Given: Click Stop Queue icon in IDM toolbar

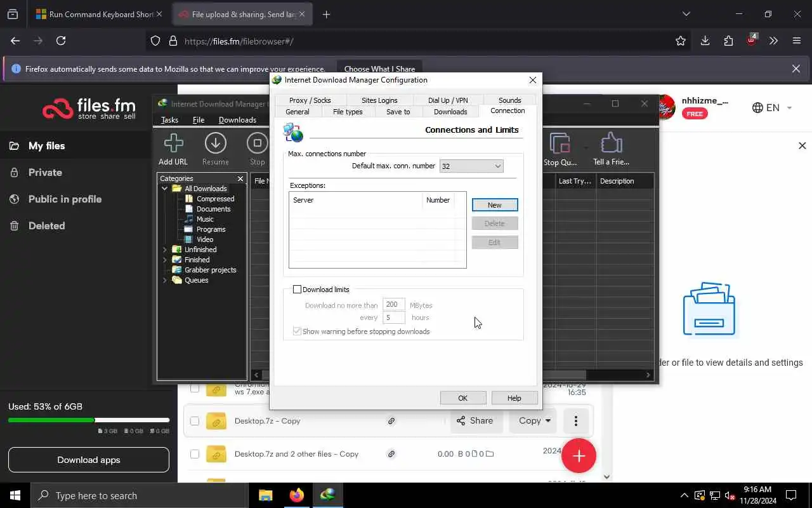Looking at the screenshot, I should coord(560,144).
